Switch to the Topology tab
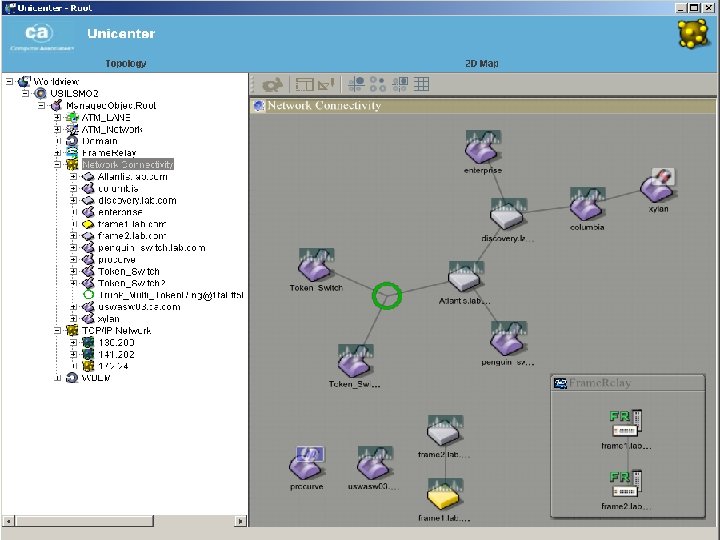 click(x=125, y=63)
